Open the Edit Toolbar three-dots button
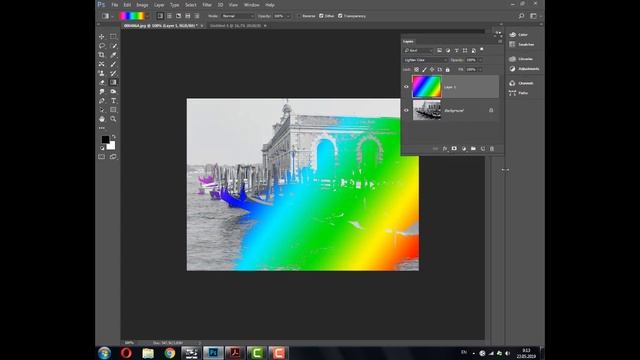 [102, 128]
